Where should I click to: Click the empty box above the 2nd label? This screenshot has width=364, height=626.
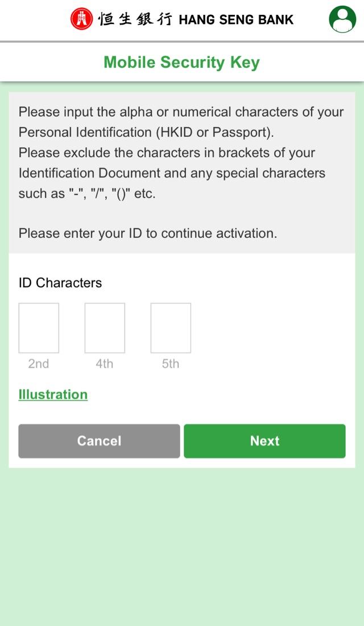point(39,327)
